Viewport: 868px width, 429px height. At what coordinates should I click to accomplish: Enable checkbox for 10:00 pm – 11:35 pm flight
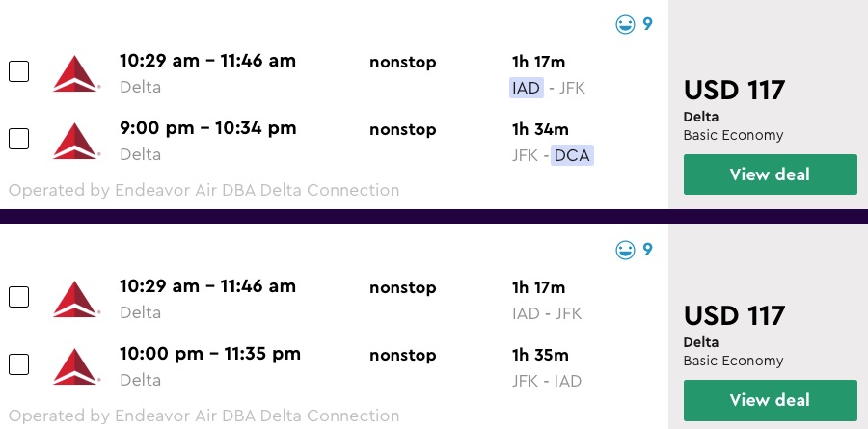click(18, 364)
